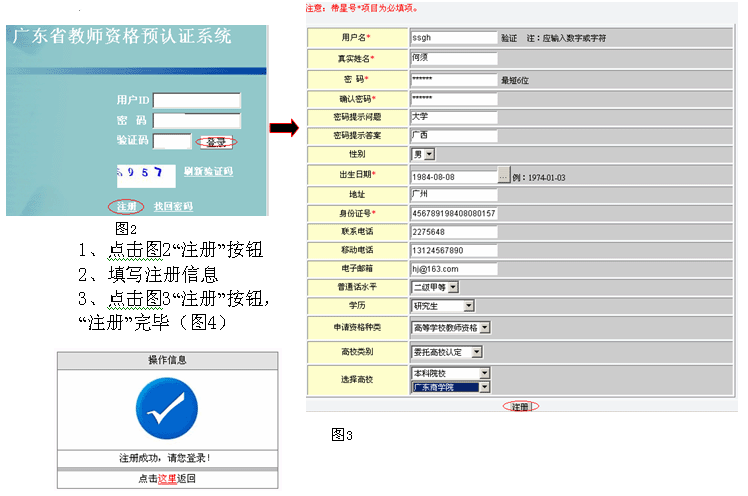Image resolution: width=748 pixels, height=496 pixels.
Task: Open the date picker next to birth date
Action: point(504,177)
